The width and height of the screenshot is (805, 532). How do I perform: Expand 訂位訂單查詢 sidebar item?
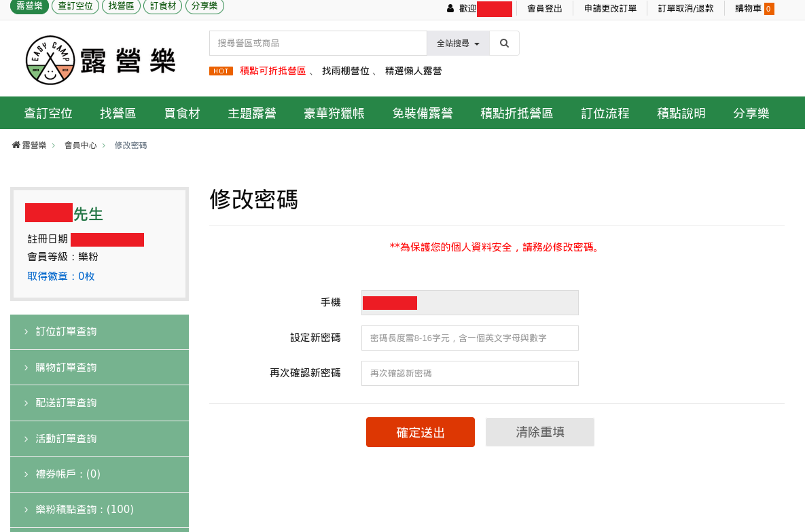[100, 332]
